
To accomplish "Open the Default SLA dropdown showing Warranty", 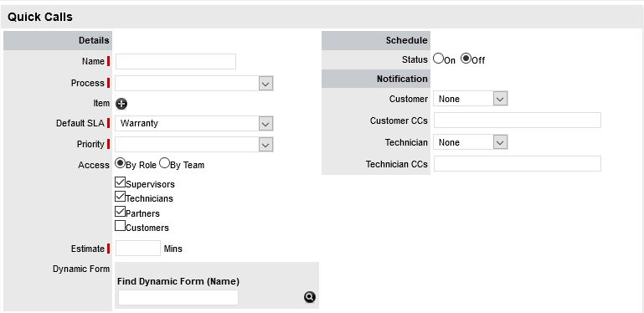I will 194,124.
